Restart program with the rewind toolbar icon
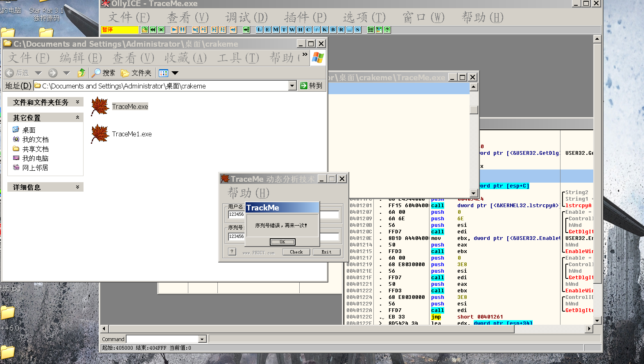The height and width of the screenshot is (364, 644). (x=153, y=29)
